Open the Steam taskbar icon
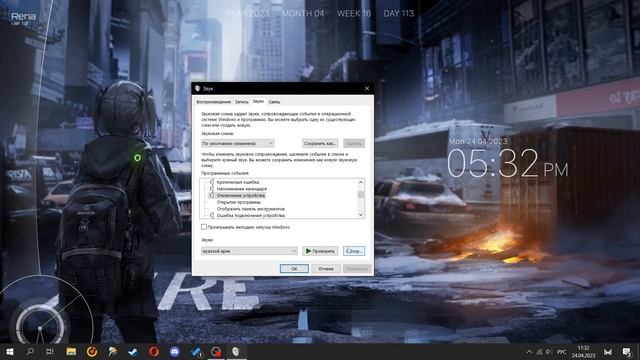The image size is (640, 360). [x=133, y=351]
